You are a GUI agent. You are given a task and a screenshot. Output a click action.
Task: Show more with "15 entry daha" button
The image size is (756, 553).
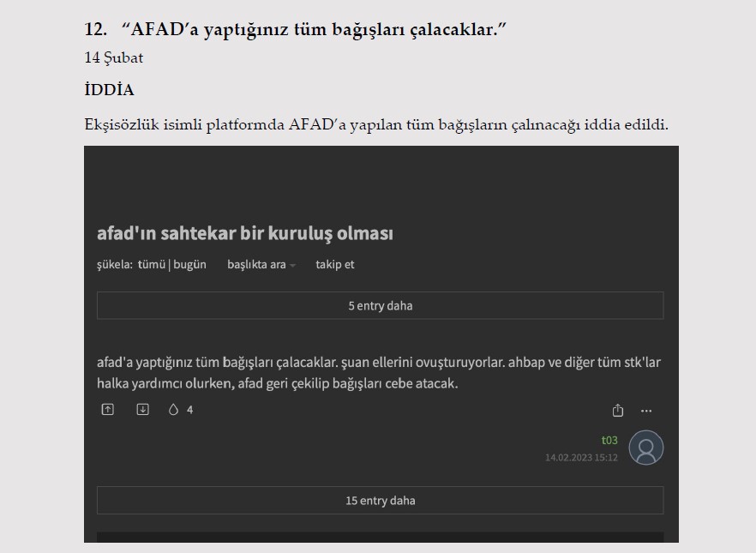[380, 501]
